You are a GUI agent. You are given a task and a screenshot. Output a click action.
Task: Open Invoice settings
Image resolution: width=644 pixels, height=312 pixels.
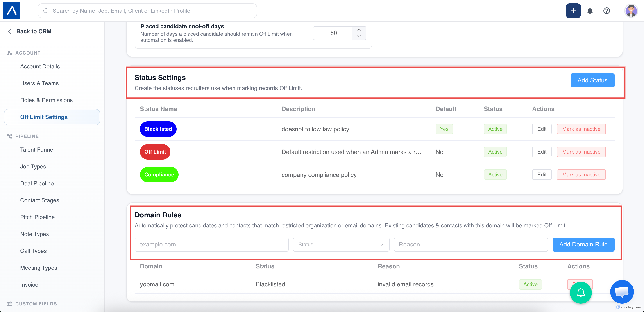[x=29, y=285]
